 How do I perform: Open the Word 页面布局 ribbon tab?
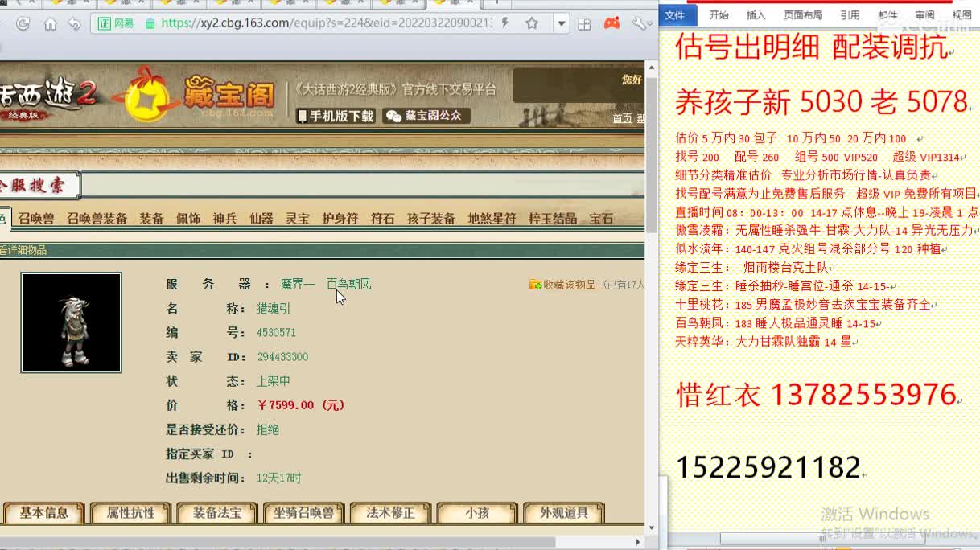point(803,15)
